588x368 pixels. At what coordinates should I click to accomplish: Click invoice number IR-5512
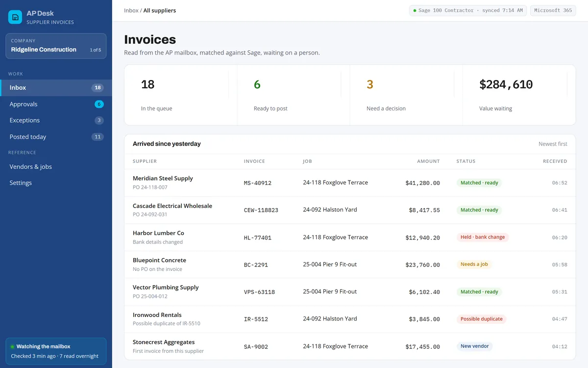click(x=256, y=319)
